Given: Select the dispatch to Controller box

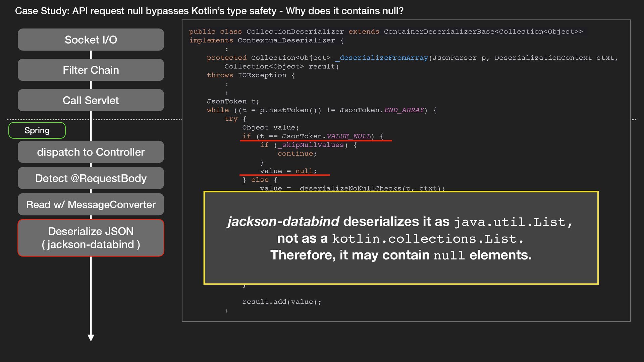Looking at the screenshot, I should (x=91, y=152).
